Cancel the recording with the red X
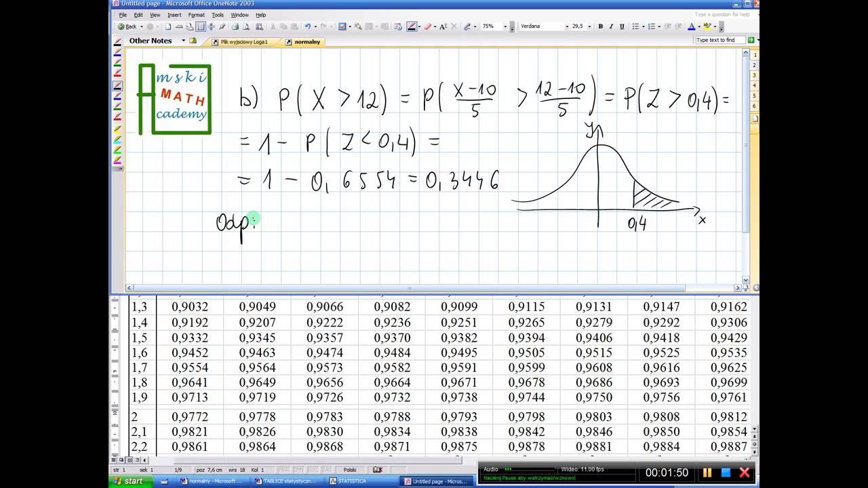The width and height of the screenshot is (868, 488). click(x=744, y=472)
